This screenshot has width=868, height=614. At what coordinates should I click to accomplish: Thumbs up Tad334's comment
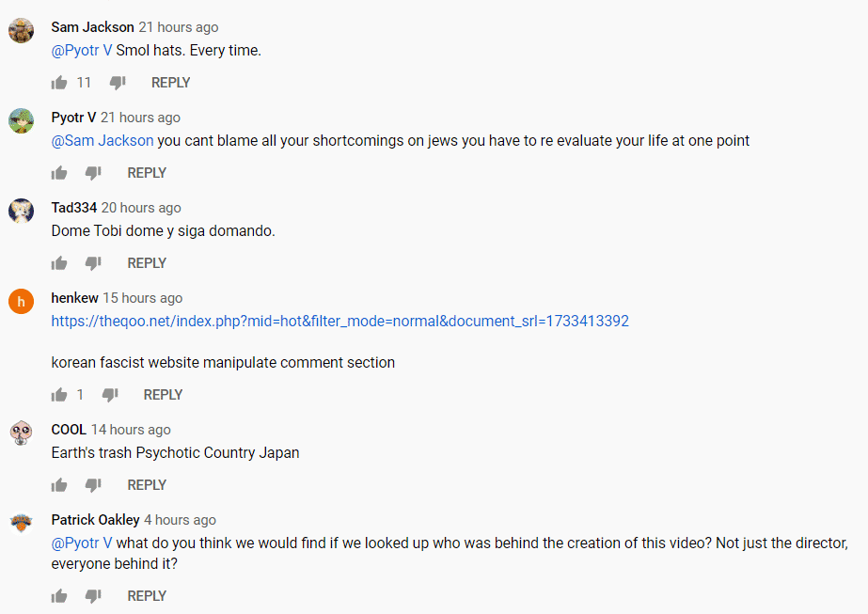[59, 263]
